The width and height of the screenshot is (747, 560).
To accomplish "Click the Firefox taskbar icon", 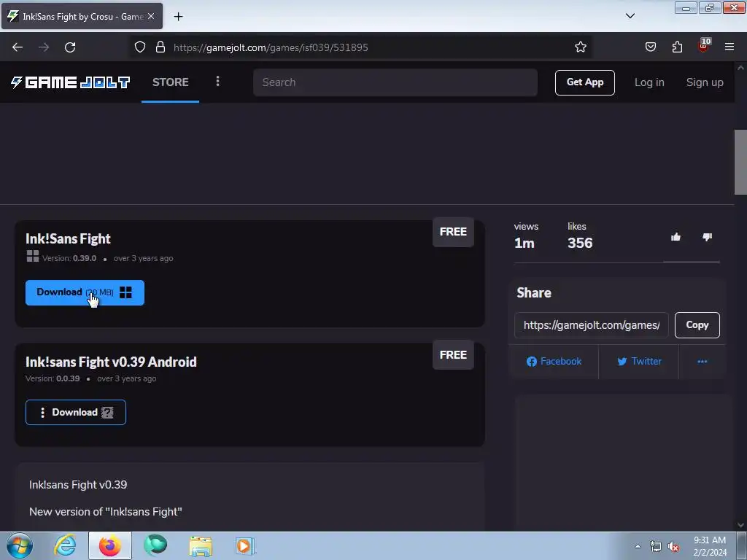I will pyautogui.click(x=110, y=545).
